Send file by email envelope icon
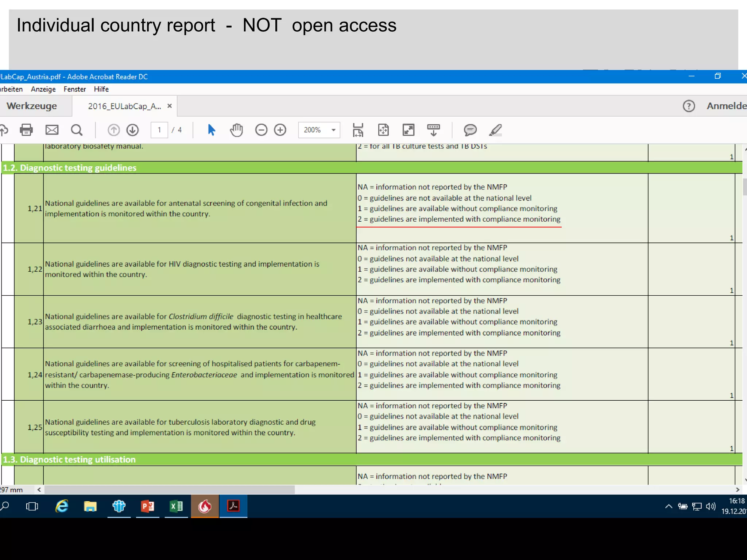 click(52, 130)
